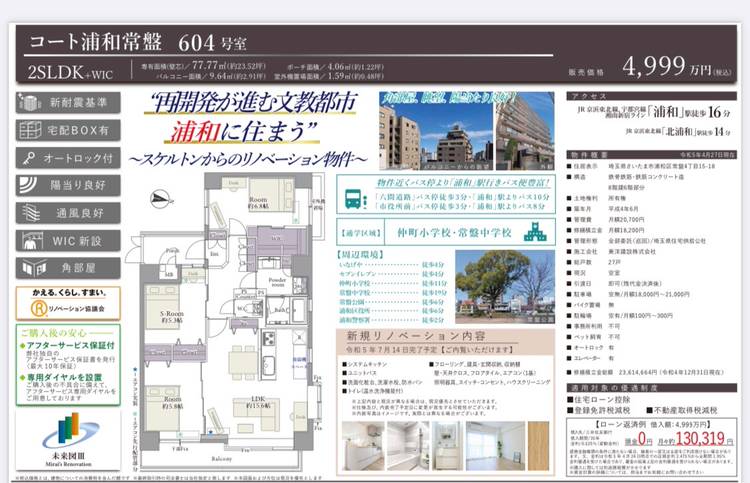750x483 pixels.
Task: Click the Balcony label on floor plan
Action: [221, 459]
